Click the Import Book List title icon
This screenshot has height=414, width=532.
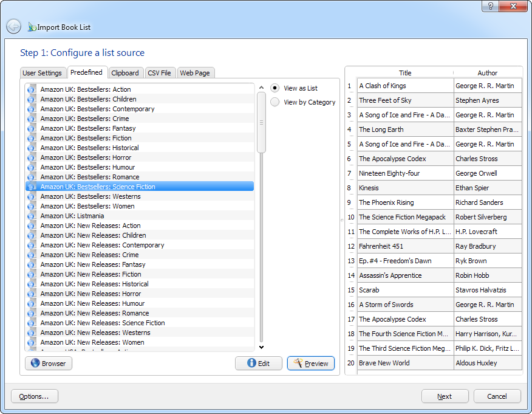[x=32, y=27]
